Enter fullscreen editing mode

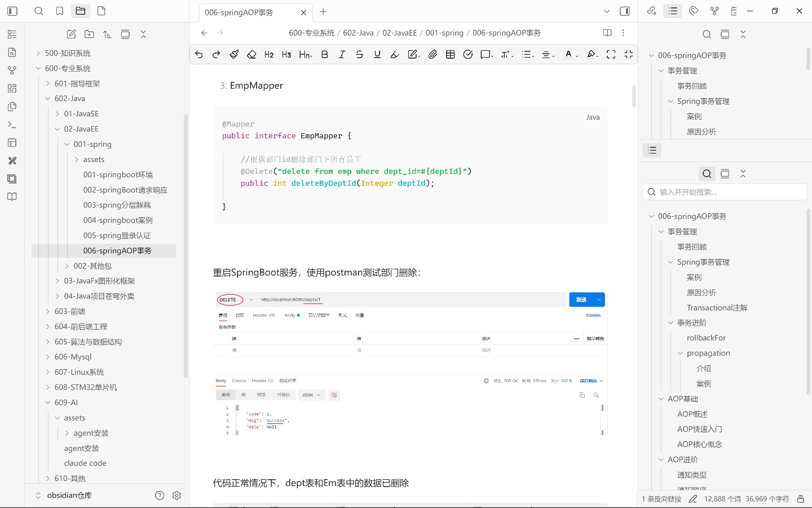(611, 54)
